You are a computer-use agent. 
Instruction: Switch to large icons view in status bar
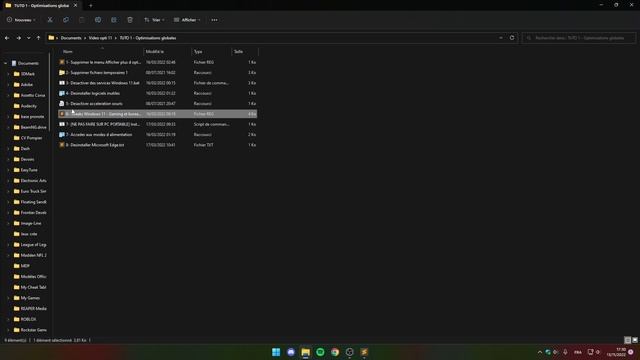click(635, 340)
